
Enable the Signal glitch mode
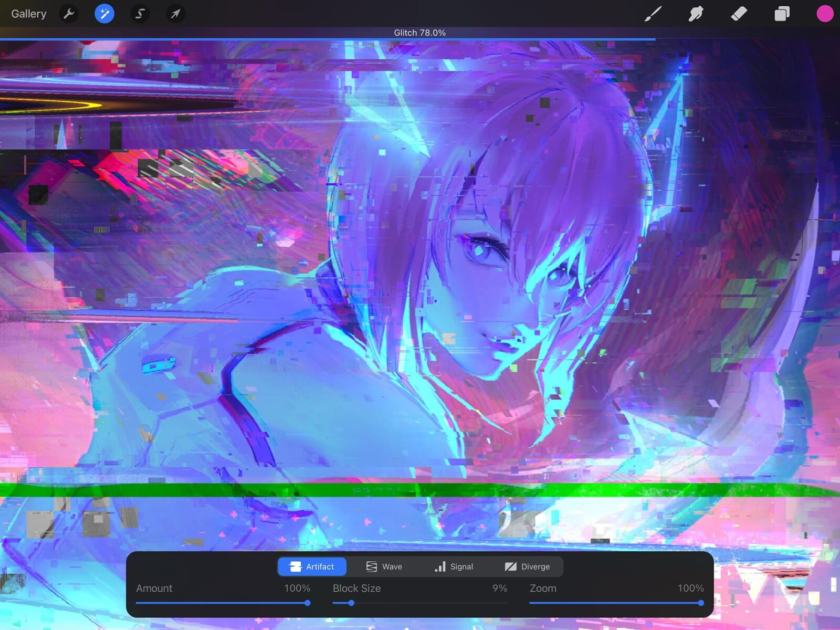coord(455,566)
